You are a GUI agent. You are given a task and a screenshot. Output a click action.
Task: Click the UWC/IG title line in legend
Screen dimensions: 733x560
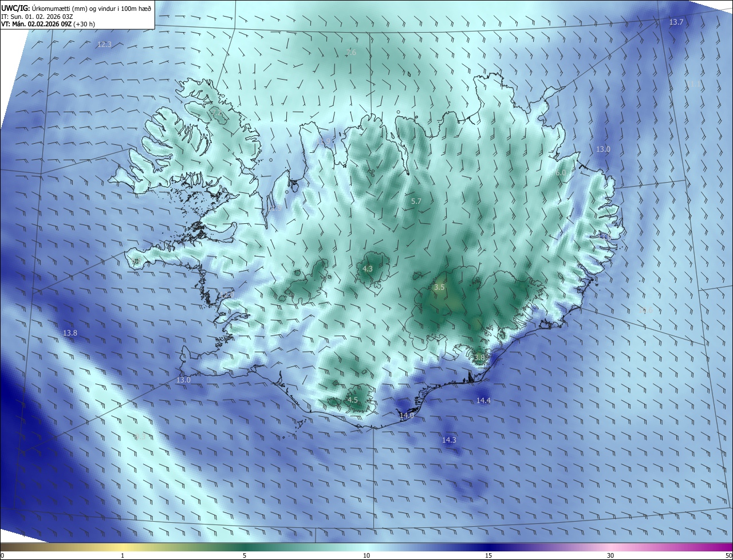click(x=76, y=8)
